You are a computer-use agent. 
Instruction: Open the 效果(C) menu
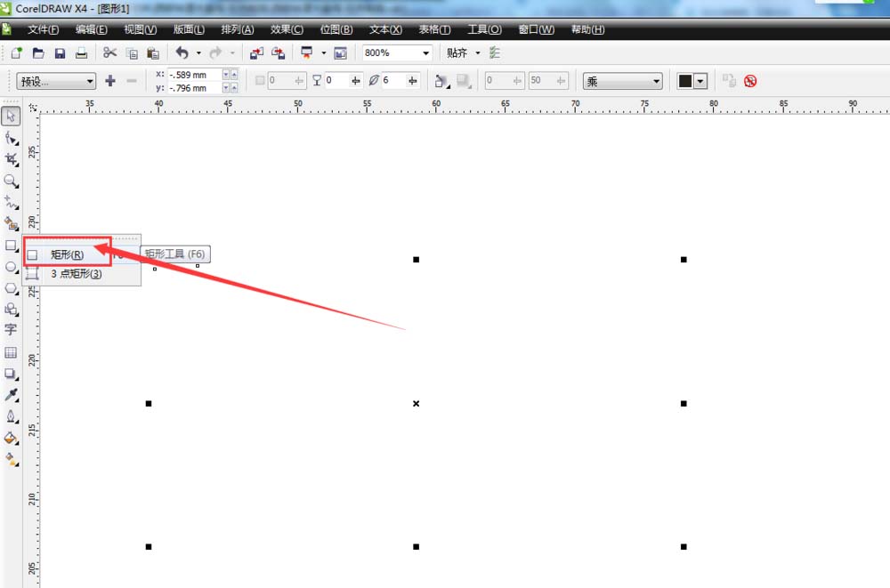(x=287, y=29)
